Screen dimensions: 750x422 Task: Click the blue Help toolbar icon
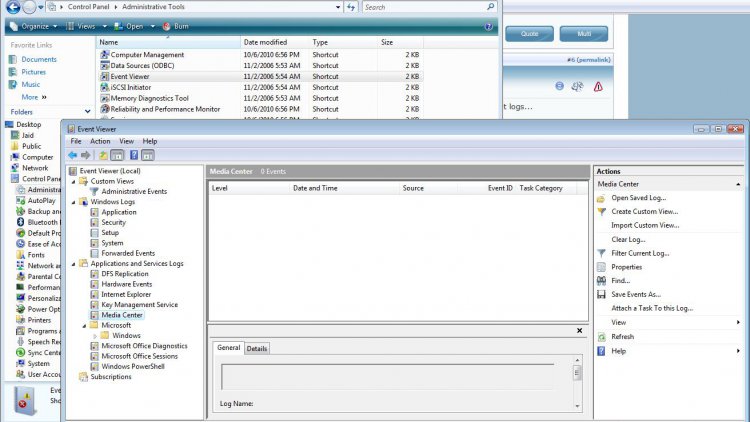coord(134,155)
